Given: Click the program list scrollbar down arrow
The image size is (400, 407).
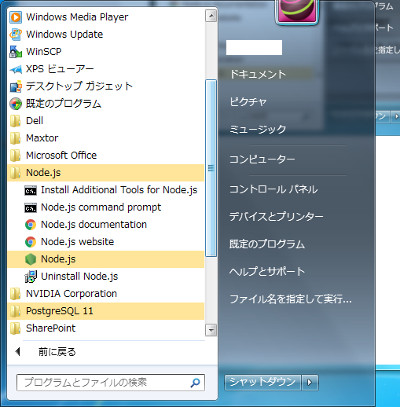Looking at the screenshot, I should coord(211,330).
